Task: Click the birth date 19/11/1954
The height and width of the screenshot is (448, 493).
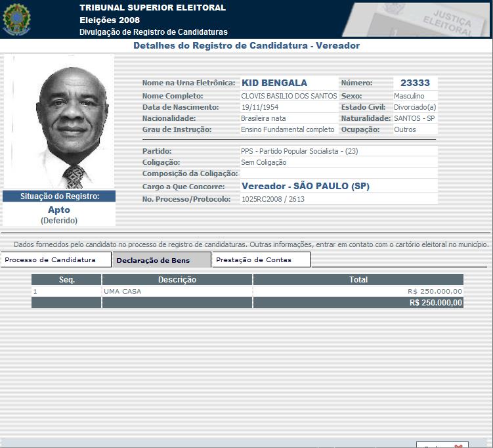Action: 260,107
